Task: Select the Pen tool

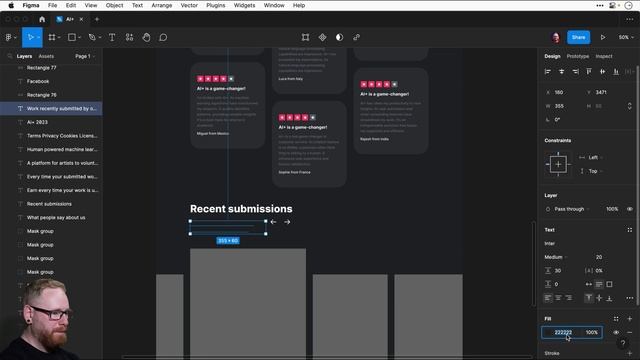Action: [x=92, y=38]
